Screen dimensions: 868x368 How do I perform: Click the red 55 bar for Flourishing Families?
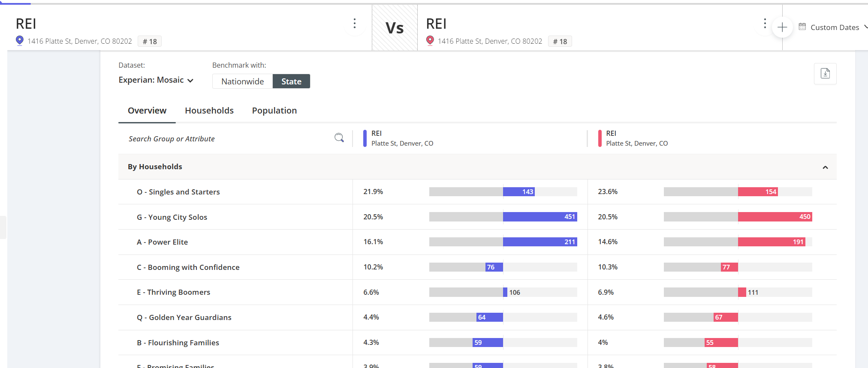point(721,343)
